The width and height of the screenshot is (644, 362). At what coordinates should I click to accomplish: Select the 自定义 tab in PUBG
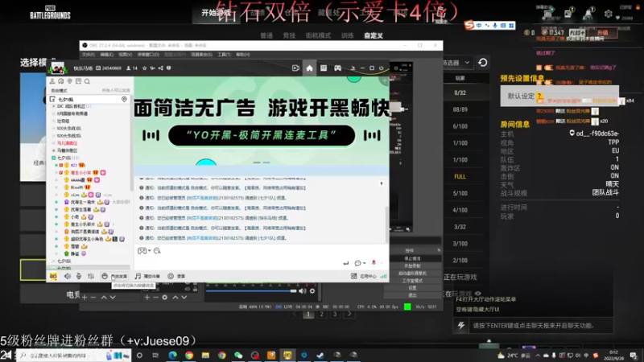pos(374,35)
